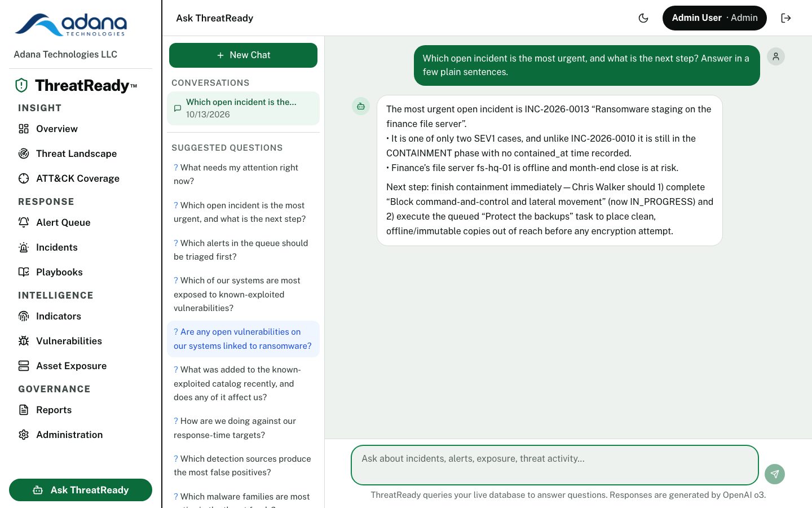
Task: Click the Asset Exposure server icon
Action: (x=24, y=366)
